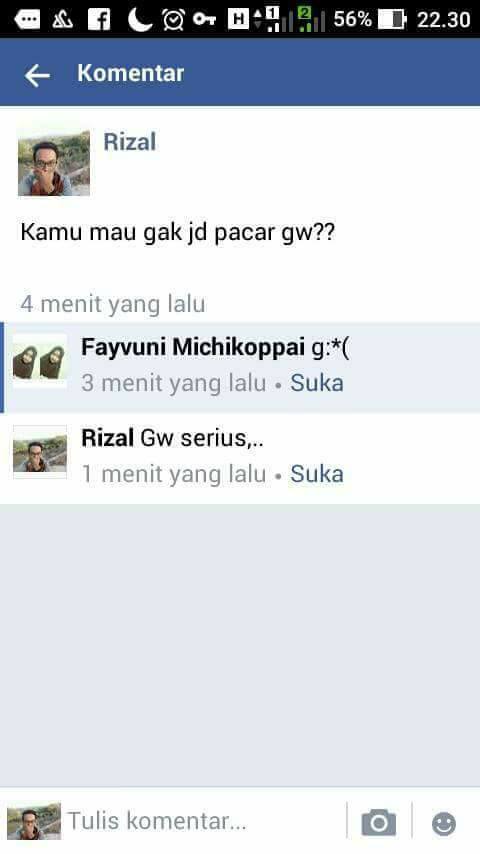Tap the VPN key status icon
Image resolution: width=480 pixels, height=854 pixels.
pyautogui.click(x=204, y=20)
